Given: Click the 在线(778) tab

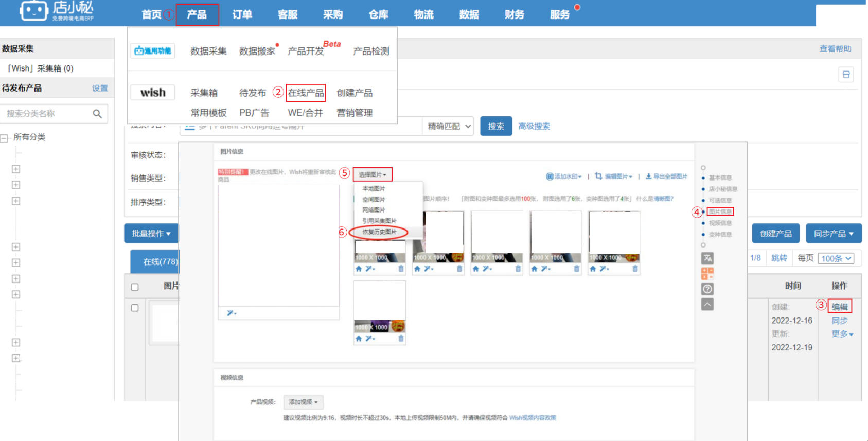Looking at the screenshot, I should (160, 261).
